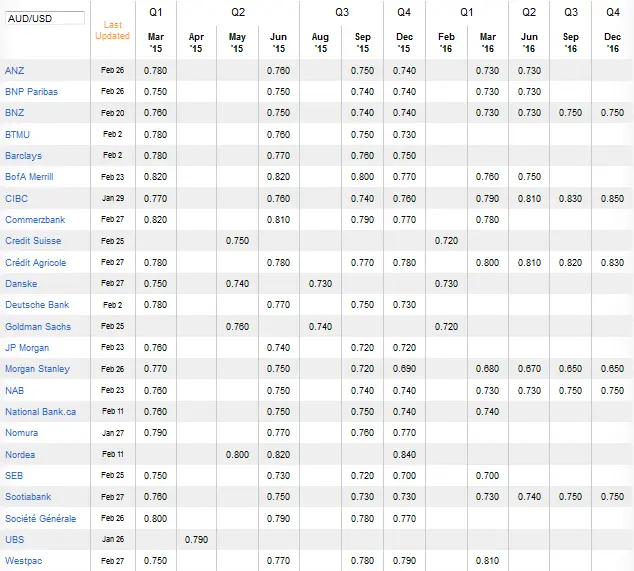Select Morgan Stanley Jun '16 value 0.670

529,369
